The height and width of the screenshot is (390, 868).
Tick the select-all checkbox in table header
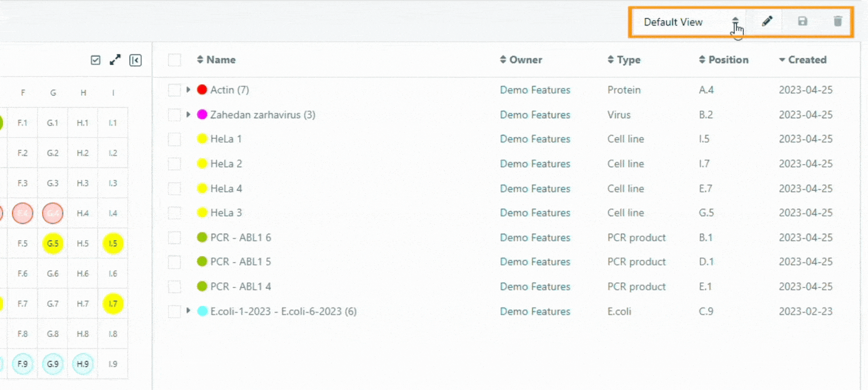(175, 60)
